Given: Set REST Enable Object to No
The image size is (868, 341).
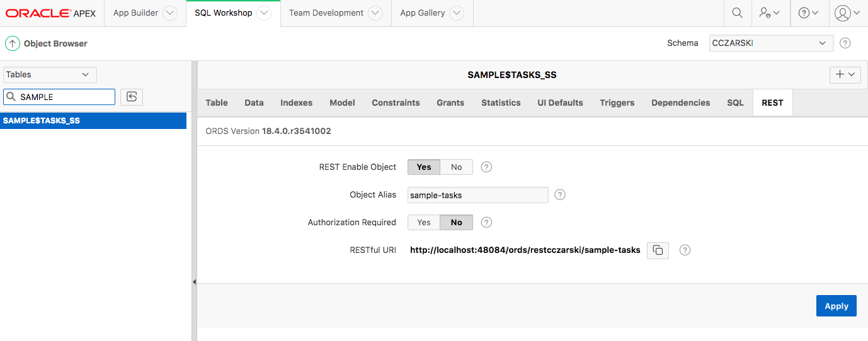Looking at the screenshot, I should (456, 167).
